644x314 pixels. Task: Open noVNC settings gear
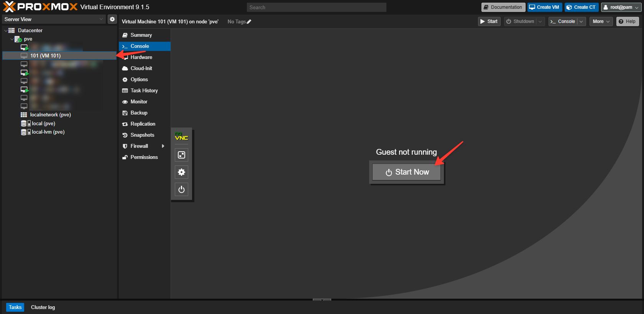point(182,172)
